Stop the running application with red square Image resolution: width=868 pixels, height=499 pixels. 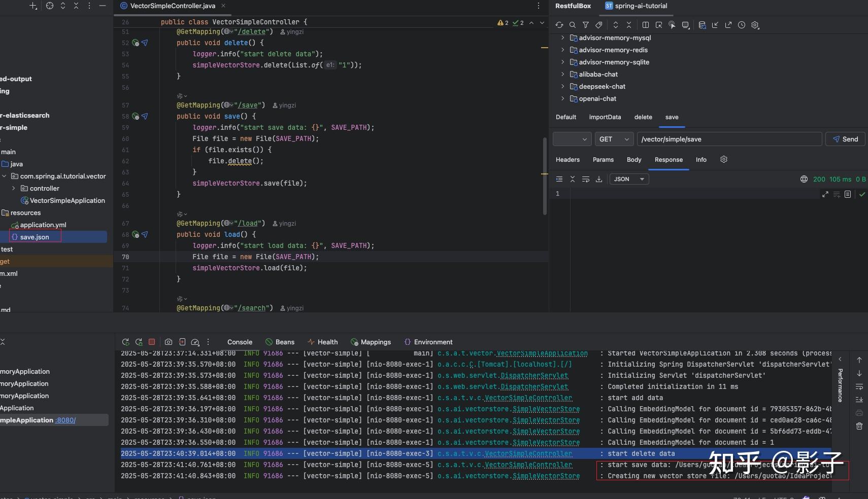click(x=152, y=342)
